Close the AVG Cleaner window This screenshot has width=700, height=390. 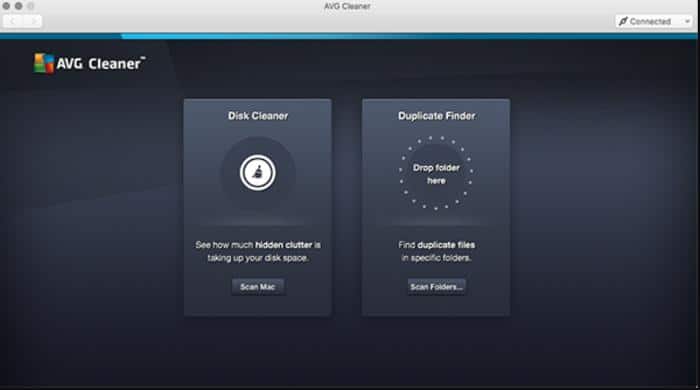[6, 6]
